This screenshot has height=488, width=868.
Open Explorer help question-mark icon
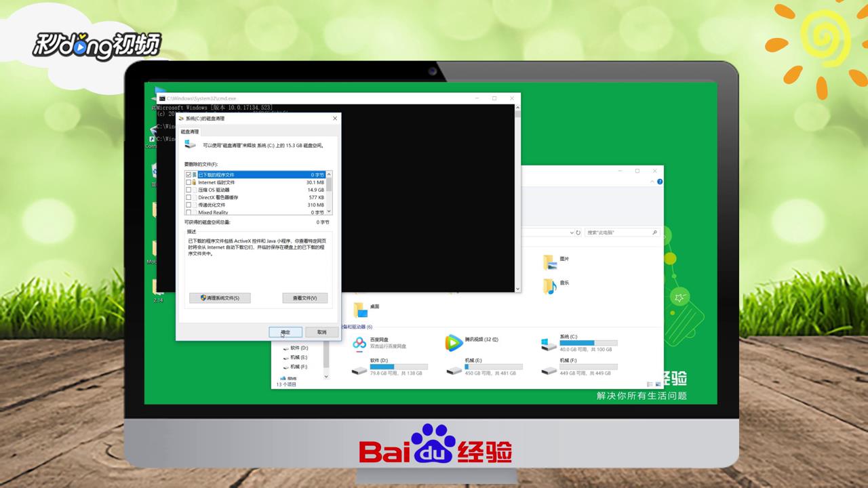point(660,182)
